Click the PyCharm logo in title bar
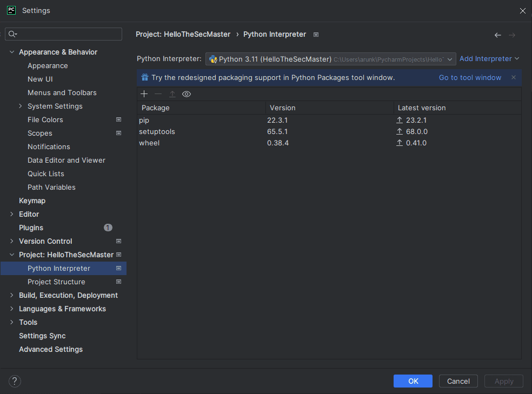The height and width of the screenshot is (394, 532). coord(11,10)
